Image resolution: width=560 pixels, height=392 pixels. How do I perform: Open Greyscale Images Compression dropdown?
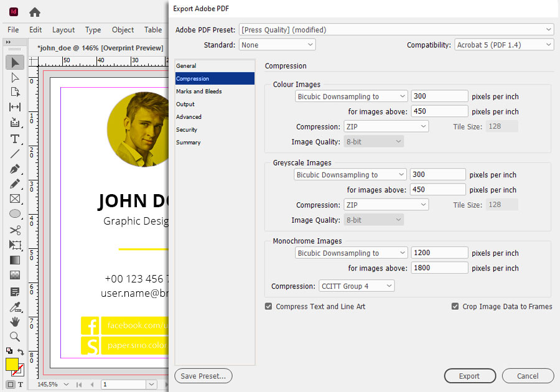click(x=386, y=205)
